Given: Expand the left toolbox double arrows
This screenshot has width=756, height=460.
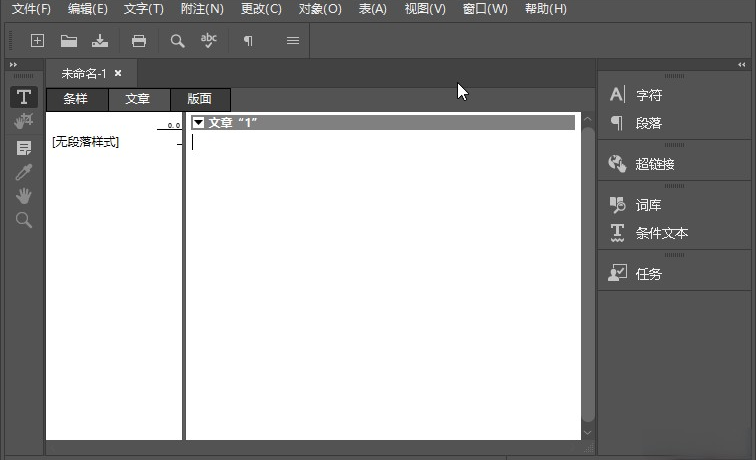Looking at the screenshot, I should click(x=14, y=65).
